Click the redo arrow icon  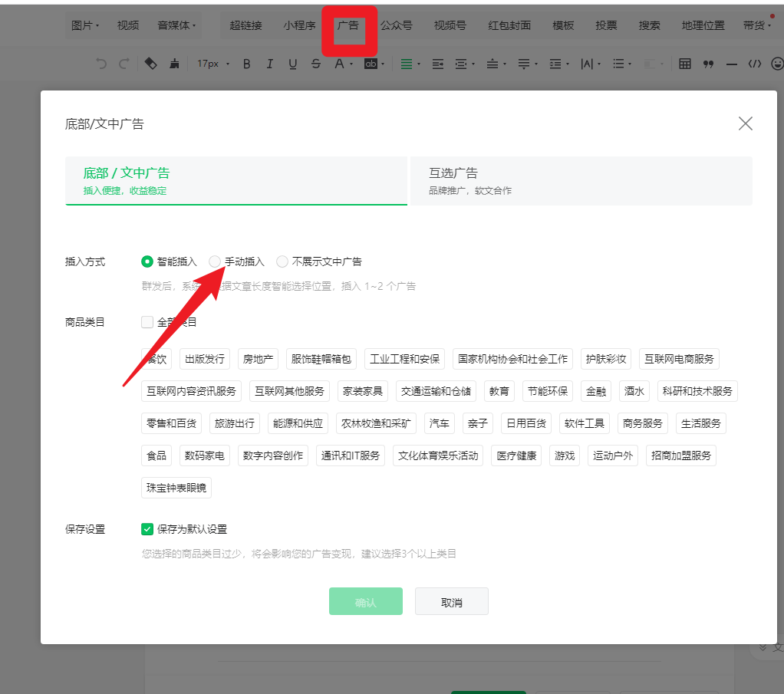pyautogui.click(x=124, y=64)
